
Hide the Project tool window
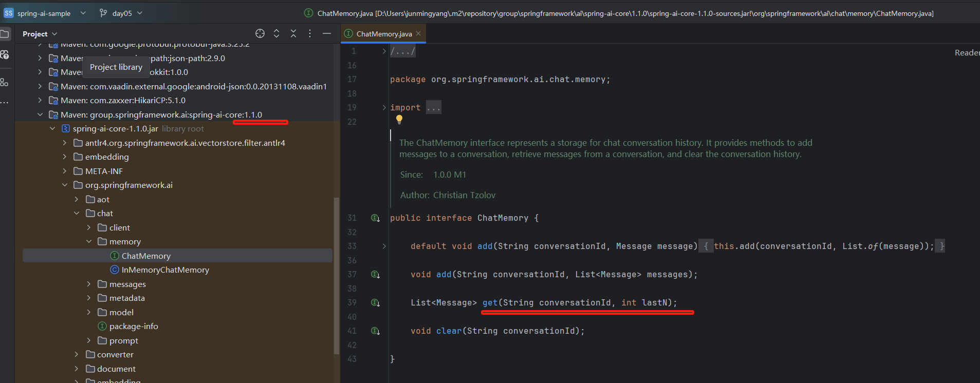tap(327, 33)
